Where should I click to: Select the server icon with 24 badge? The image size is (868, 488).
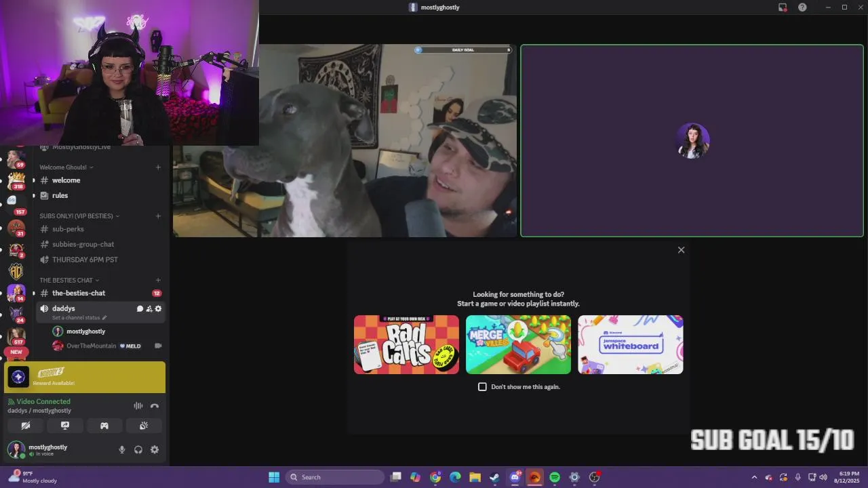coord(16,314)
